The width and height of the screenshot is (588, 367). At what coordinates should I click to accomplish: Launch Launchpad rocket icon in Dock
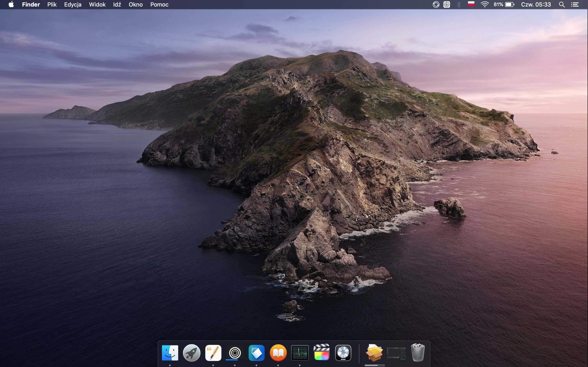tap(192, 353)
